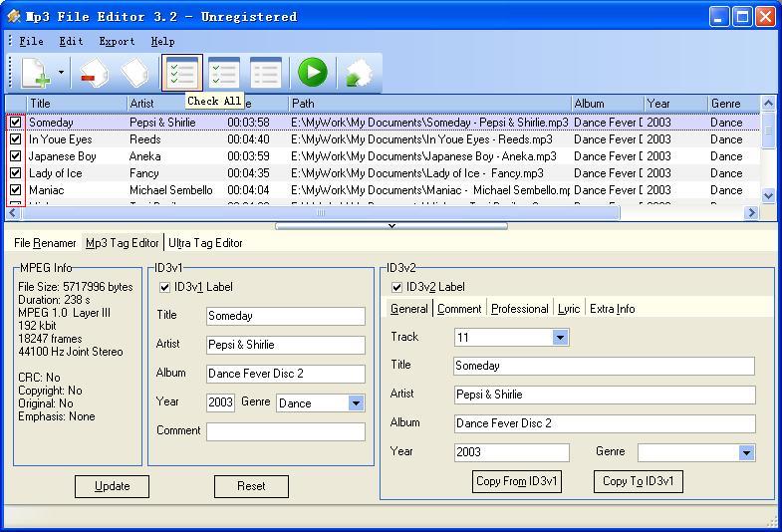The image size is (782, 532).
Task: Click the Uncheck All toolbar icon
Action: (x=266, y=74)
